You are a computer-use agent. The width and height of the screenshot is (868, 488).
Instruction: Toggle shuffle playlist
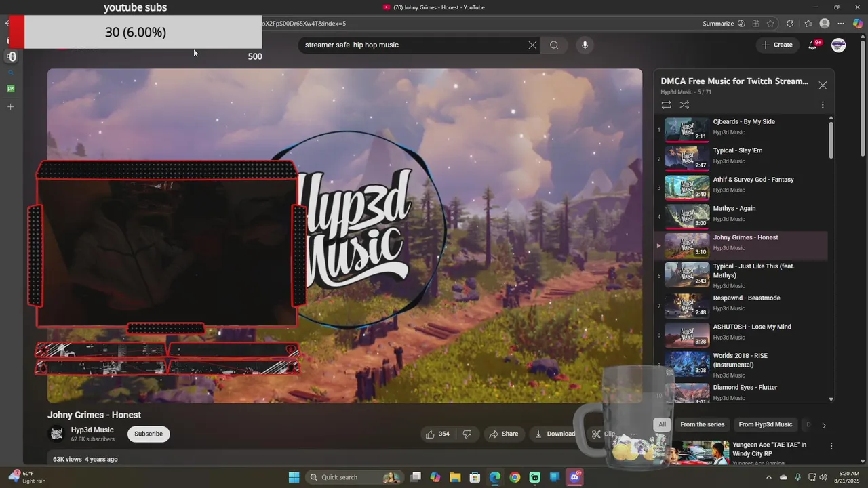684,105
